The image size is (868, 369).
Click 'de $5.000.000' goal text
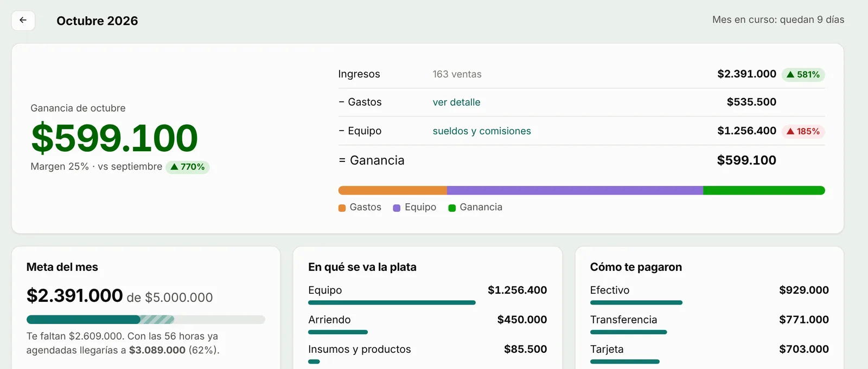click(170, 297)
